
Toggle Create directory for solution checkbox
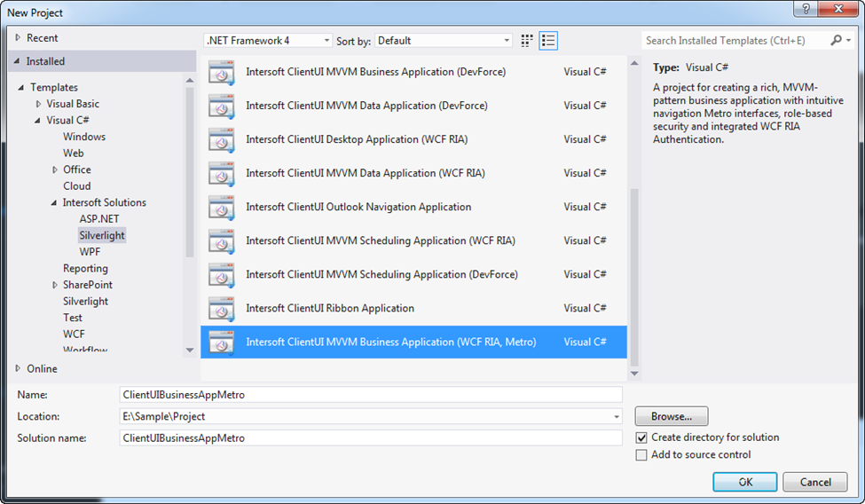pos(641,437)
